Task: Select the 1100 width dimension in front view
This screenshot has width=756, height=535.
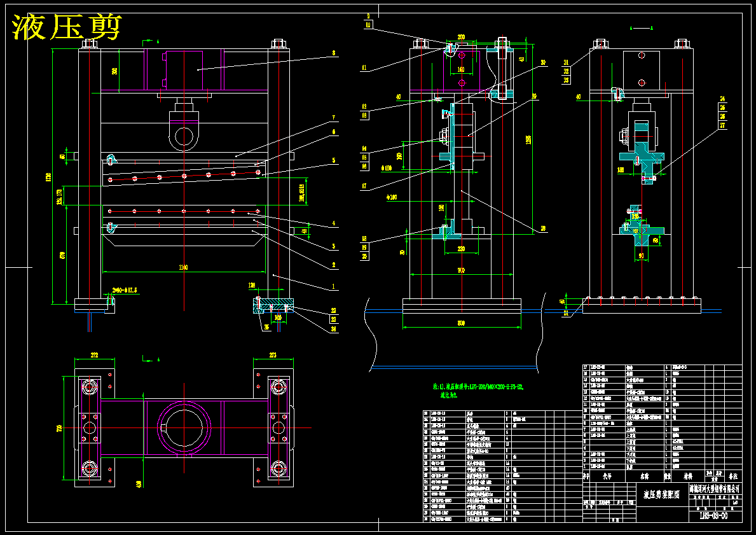Action: [183, 267]
